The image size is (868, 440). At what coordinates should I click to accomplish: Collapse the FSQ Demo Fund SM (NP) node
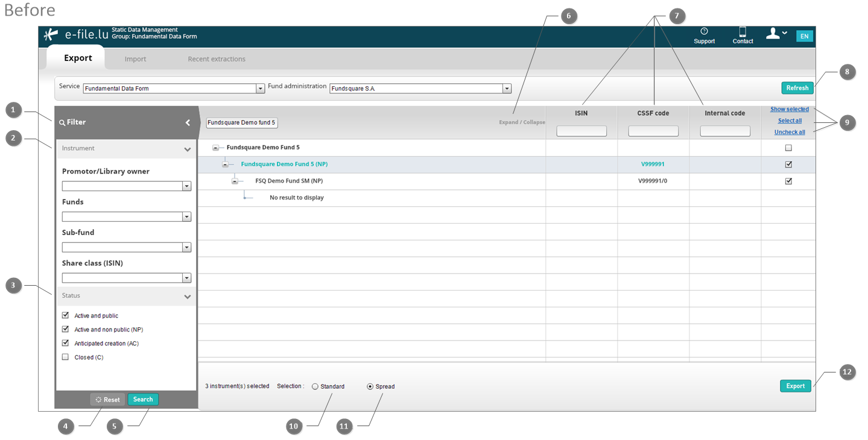pyautogui.click(x=235, y=181)
